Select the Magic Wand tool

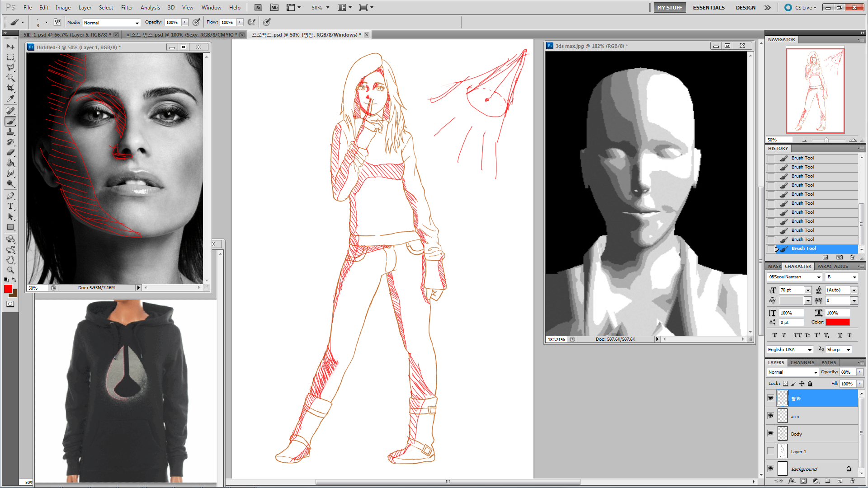pos(10,78)
